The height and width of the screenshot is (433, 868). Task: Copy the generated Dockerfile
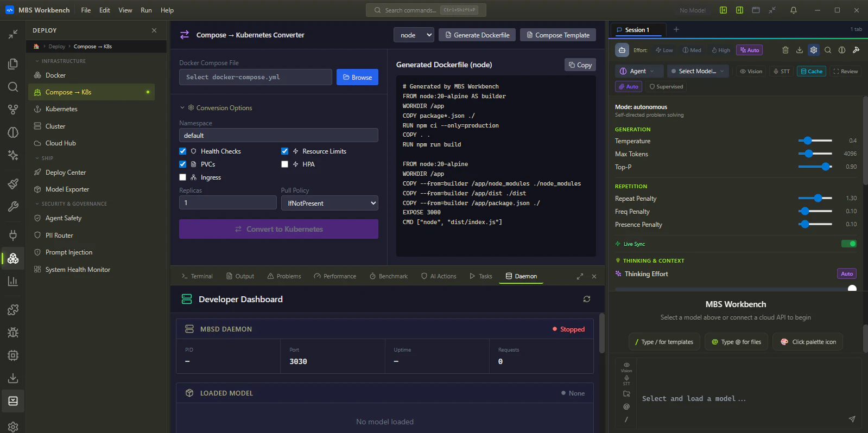580,65
